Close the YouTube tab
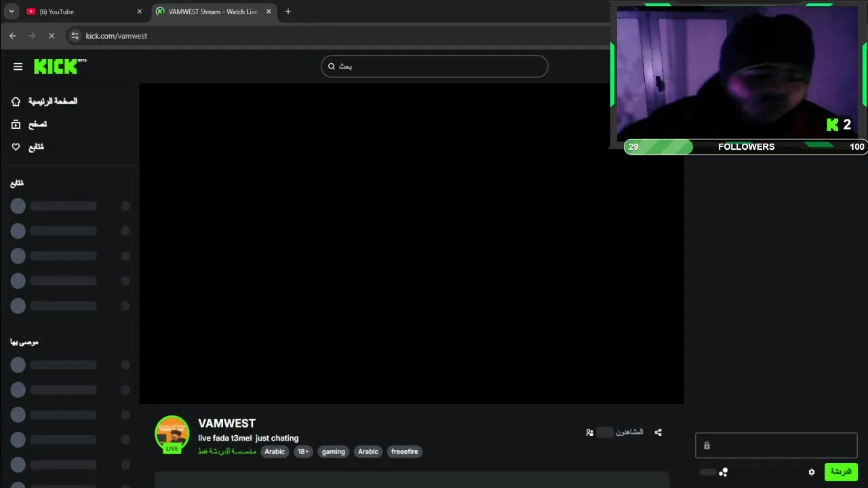Screen dimensions: 868x488 140,12
